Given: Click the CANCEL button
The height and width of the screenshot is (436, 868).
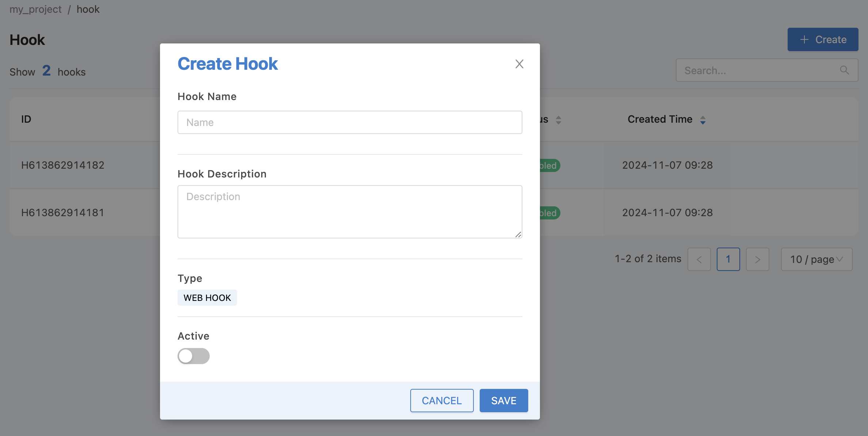Looking at the screenshot, I should point(442,401).
